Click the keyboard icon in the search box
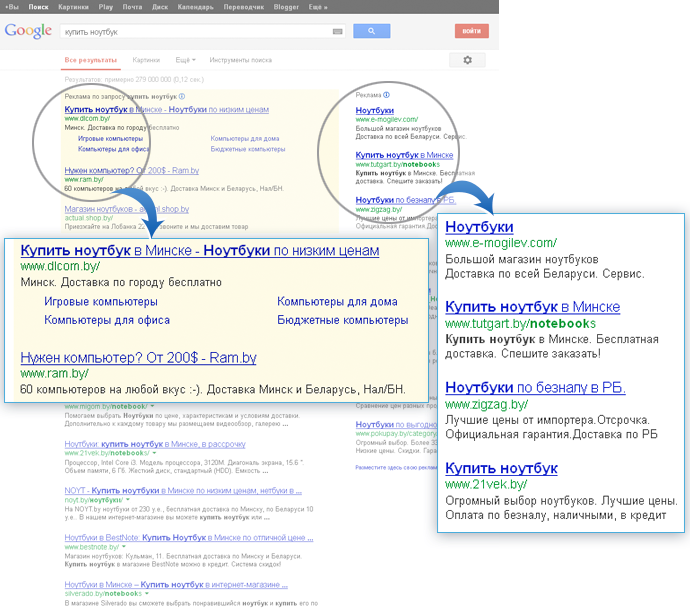The image size is (690, 608). tap(338, 31)
